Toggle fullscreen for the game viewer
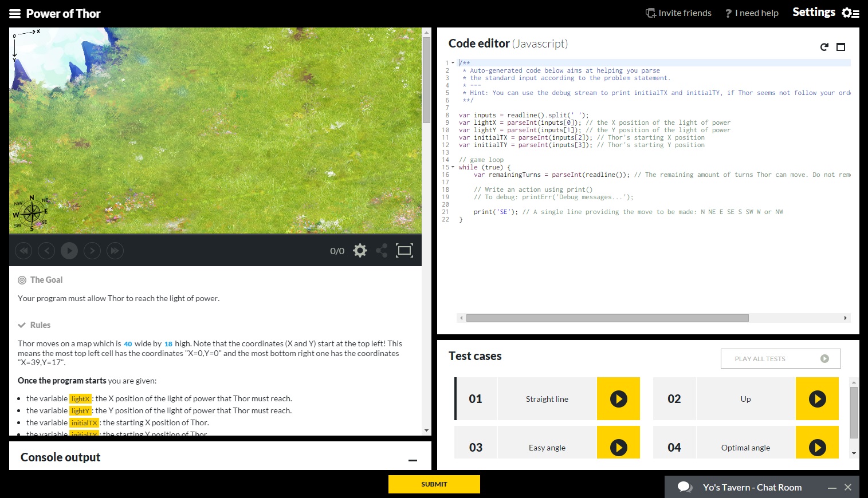Viewport: 868px width, 498px height. click(404, 250)
